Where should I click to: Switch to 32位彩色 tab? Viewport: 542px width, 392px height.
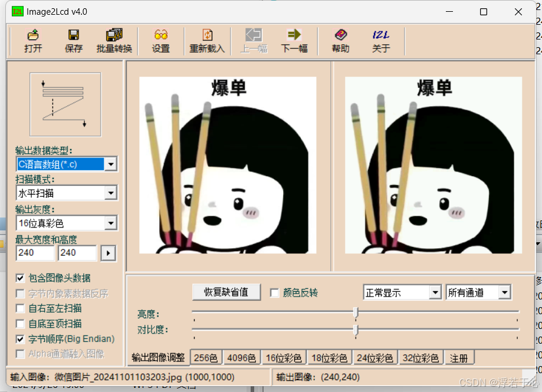pyautogui.click(x=421, y=358)
